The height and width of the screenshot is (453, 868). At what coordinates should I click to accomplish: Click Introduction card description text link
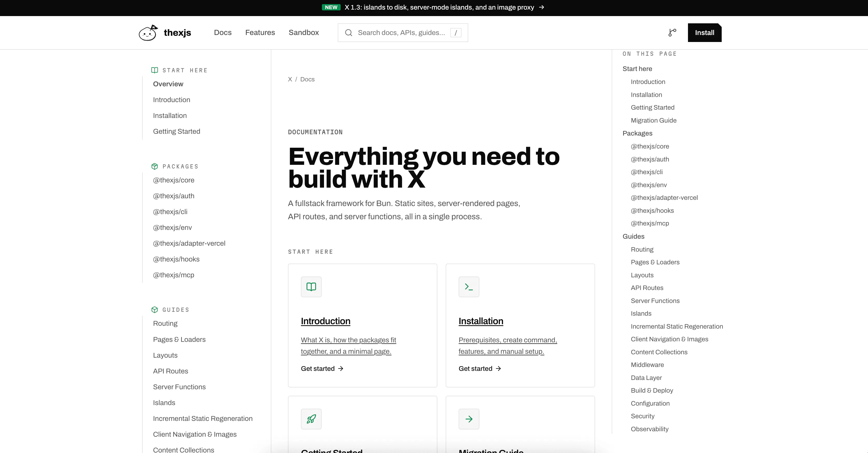(x=348, y=346)
